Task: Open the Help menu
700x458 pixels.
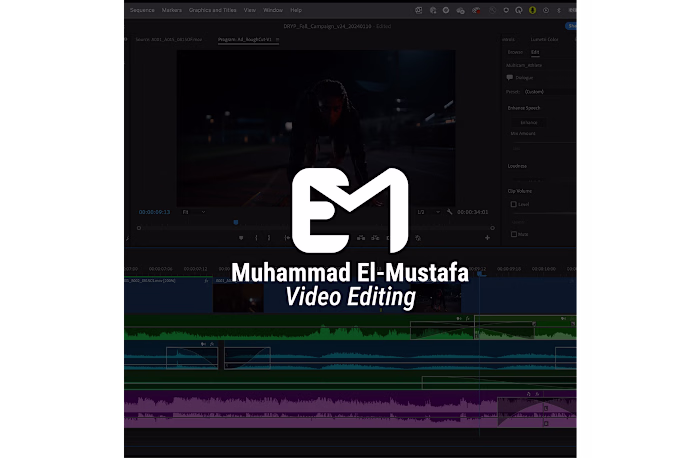Action: tap(296, 10)
